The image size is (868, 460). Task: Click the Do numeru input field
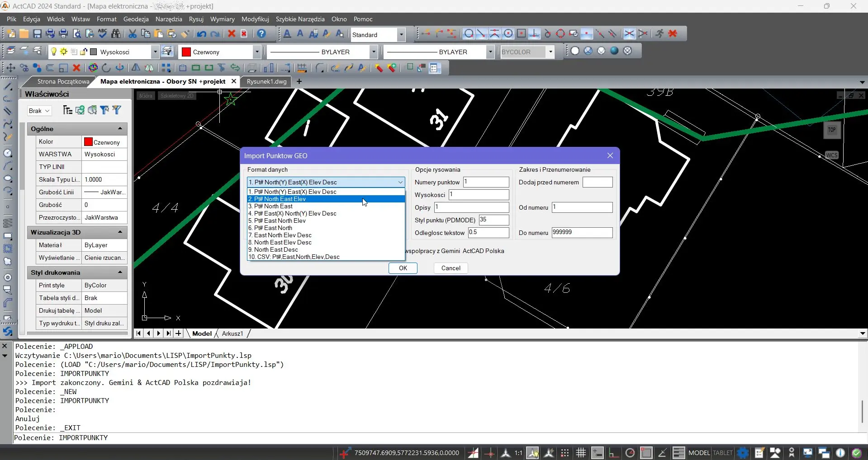pos(582,232)
